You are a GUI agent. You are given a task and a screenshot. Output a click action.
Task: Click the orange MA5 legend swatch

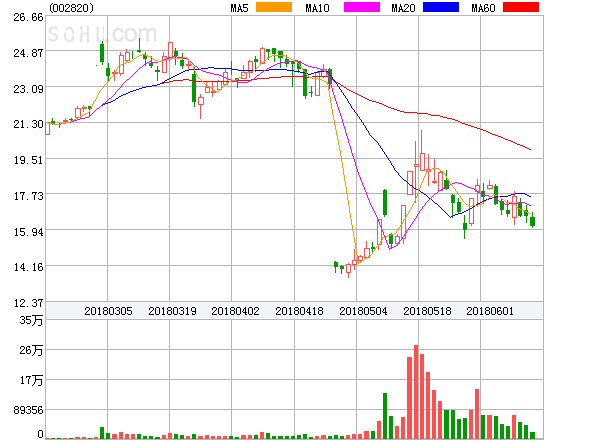point(274,7)
